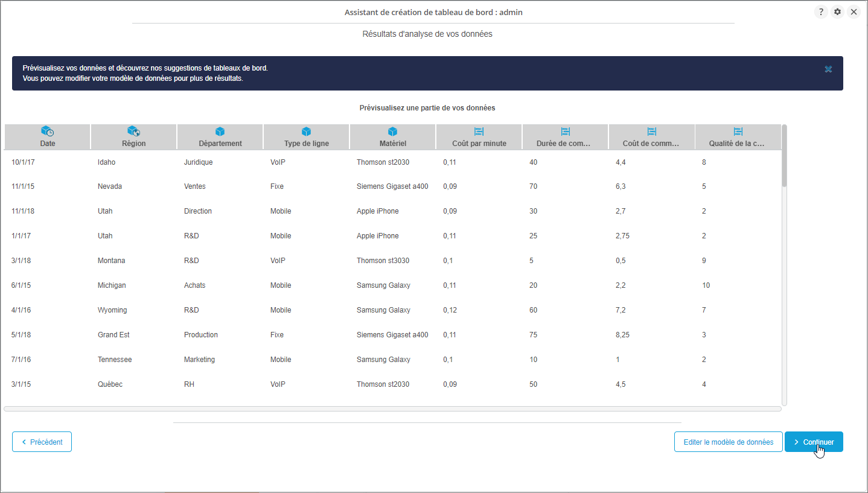
Task: Click the vertical scrollbar of data preview
Action: (784, 157)
